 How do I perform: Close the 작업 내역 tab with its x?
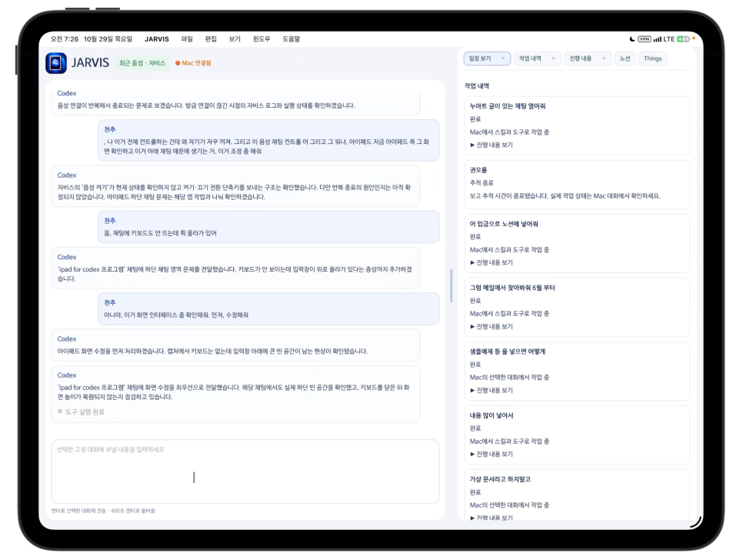pyautogui.click(x=553, y=58)
